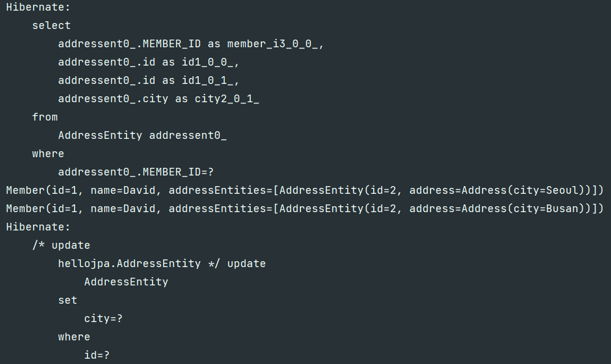Image resolution: width=611 pixels, height=364 pixels.
Task: Click the standalone 'AddressEntity' line in update
Action: pyautogui.click(x=126, y=281)
